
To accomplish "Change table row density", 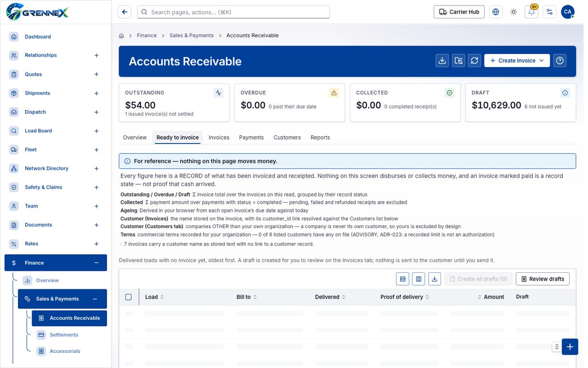I will click(403, 279).
